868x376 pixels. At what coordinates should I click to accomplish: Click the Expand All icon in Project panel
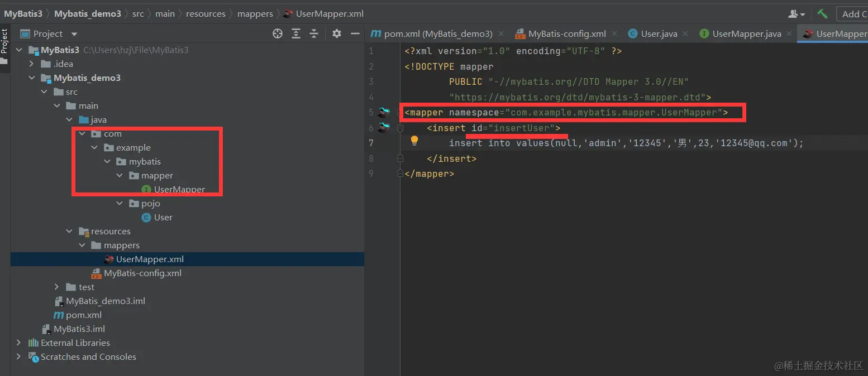coord(295,33)
